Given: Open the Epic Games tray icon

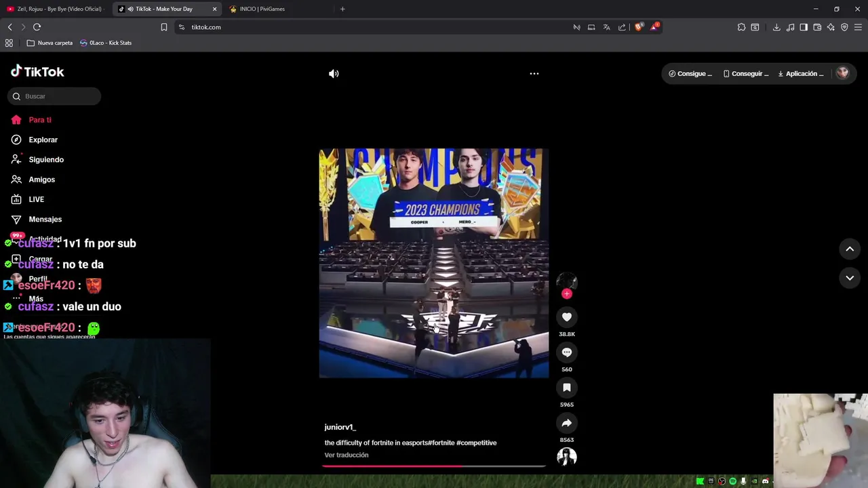Looking at the screenshot, I should coord(711,481).
